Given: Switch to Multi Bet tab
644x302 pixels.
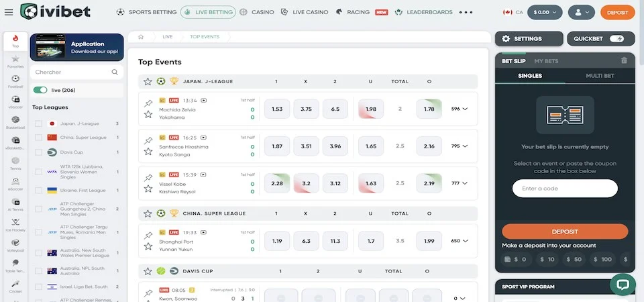Looking at the screenshot, I should pos(600,76).
